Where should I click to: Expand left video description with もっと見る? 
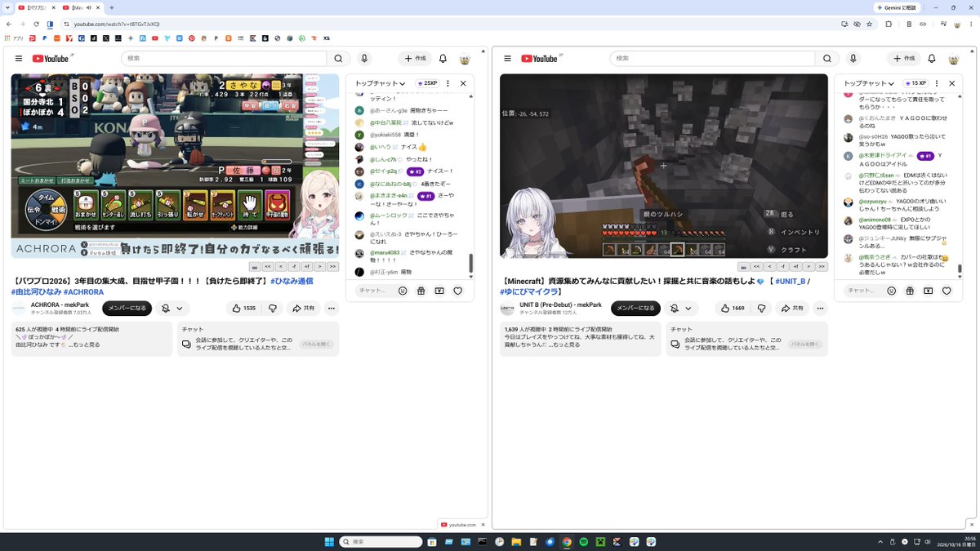pos(85,344)
